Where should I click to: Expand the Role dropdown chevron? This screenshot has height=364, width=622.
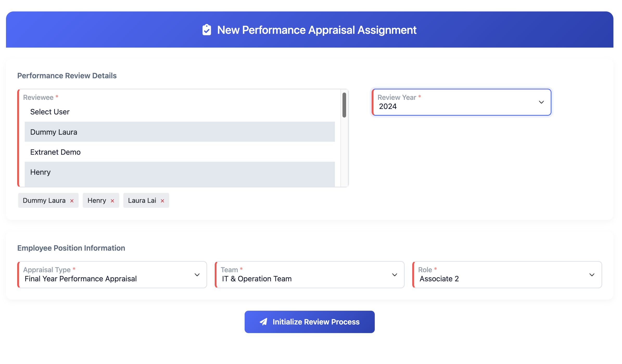point(592,275)
